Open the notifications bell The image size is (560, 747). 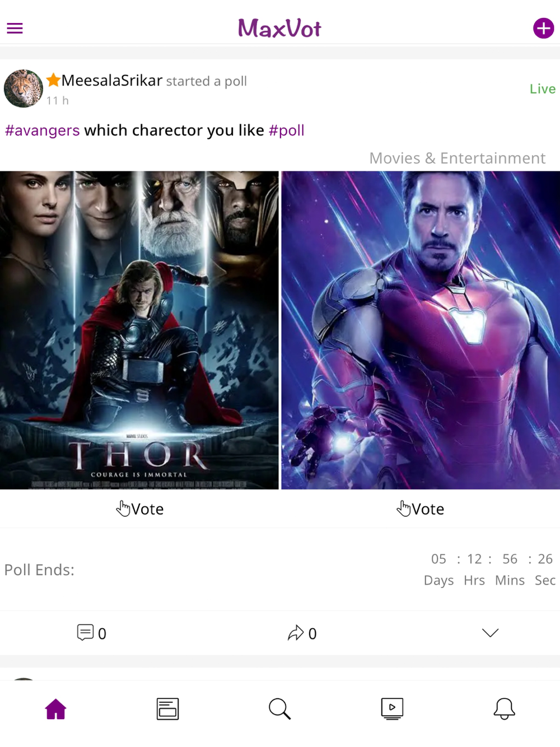[x=504, y=709]
